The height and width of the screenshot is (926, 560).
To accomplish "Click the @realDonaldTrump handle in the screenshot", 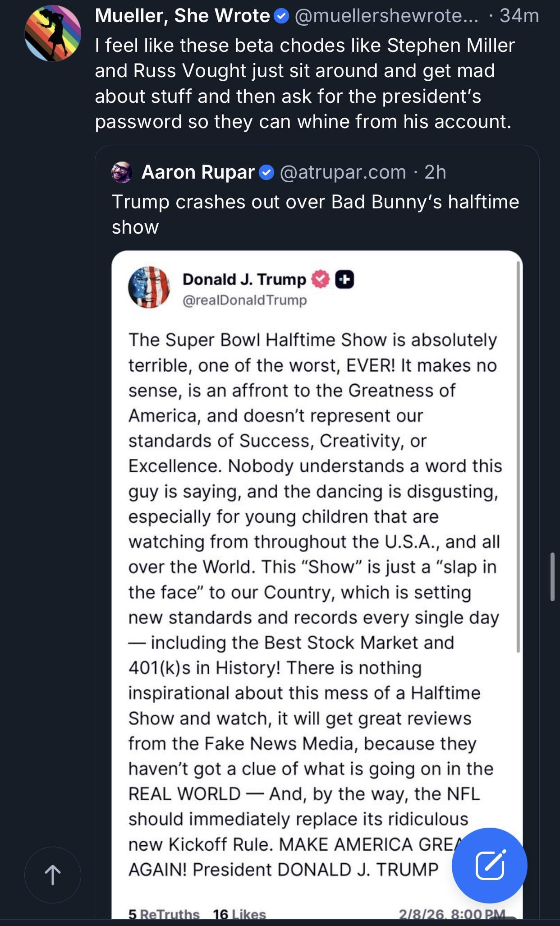I will pos(244,300).
